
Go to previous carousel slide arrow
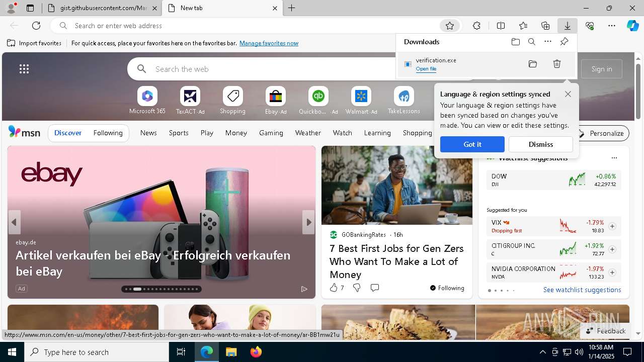[x=14, y=222]
